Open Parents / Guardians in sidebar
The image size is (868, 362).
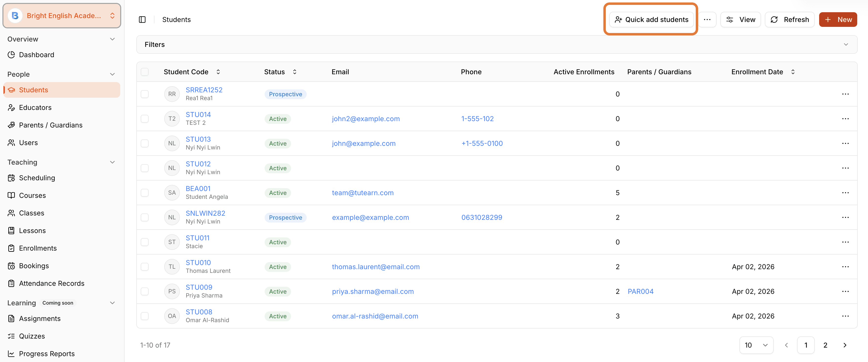point(62,125)
